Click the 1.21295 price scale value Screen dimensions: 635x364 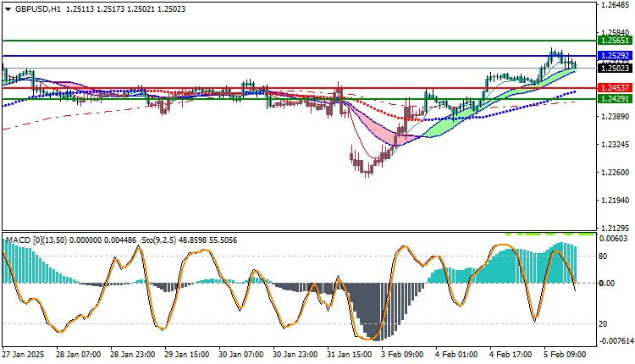[x=616, y=228]
